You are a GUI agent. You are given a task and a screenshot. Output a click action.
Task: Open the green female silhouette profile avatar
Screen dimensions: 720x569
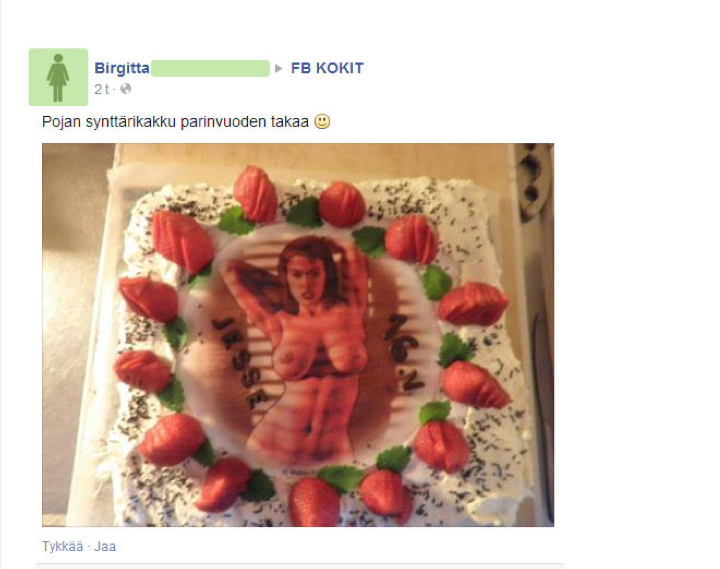[58, 77]
